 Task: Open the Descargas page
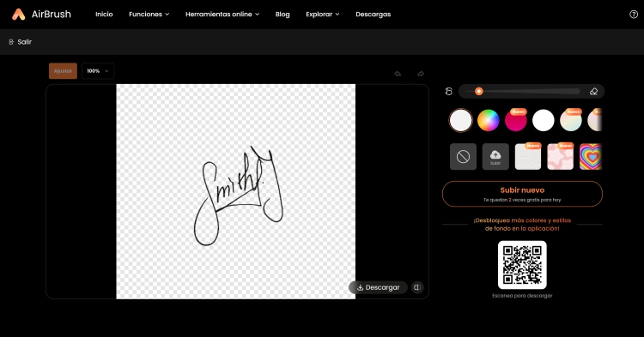tap(374, 14)
